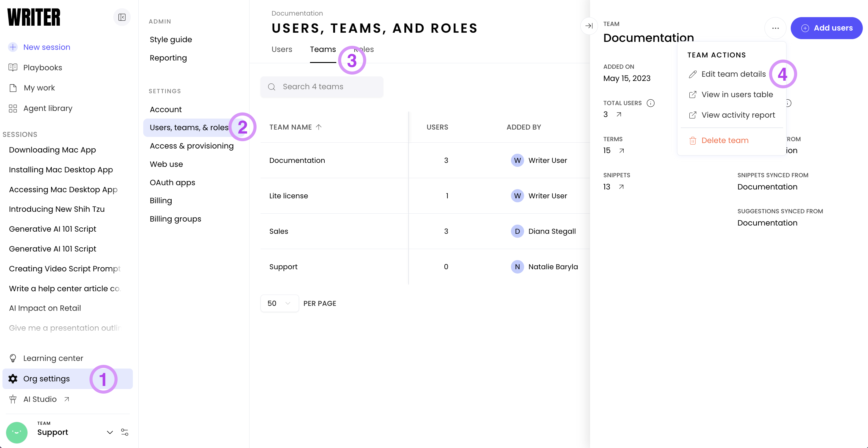
Task: Open terms via arrow icon next to 15
Action: click(x=621, y=151)
